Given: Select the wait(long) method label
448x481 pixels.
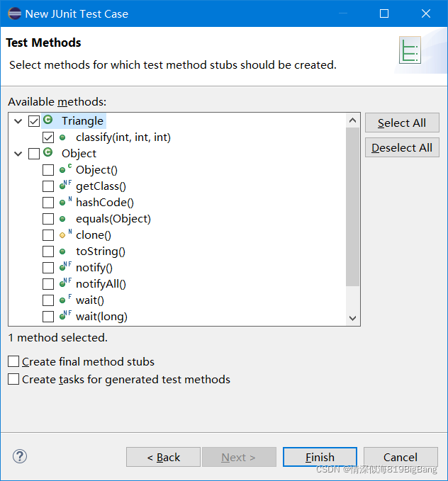Looking at the screenshot, I should (x=101, y=316).
